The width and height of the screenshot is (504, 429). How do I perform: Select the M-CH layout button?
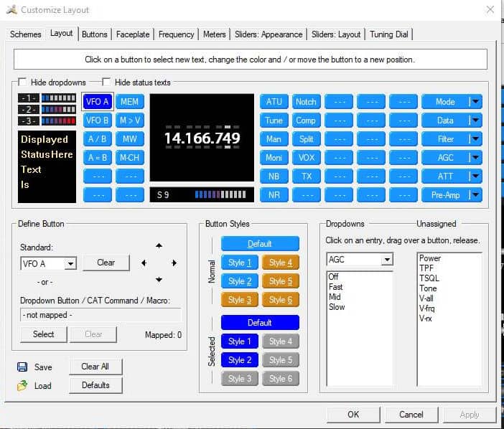129,158
